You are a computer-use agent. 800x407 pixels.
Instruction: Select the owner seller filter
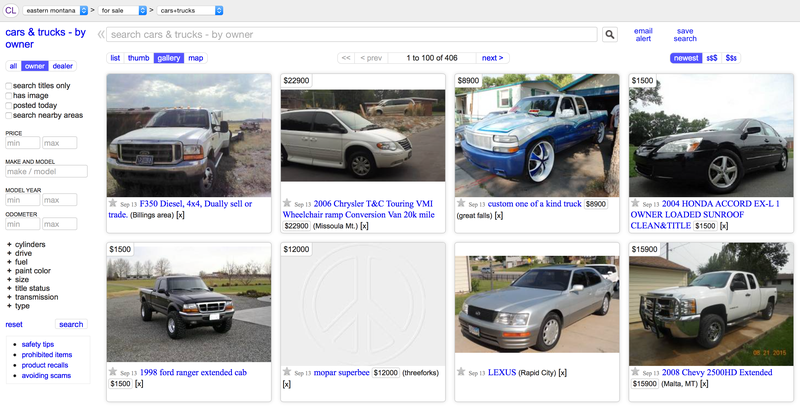pos(35,66)
